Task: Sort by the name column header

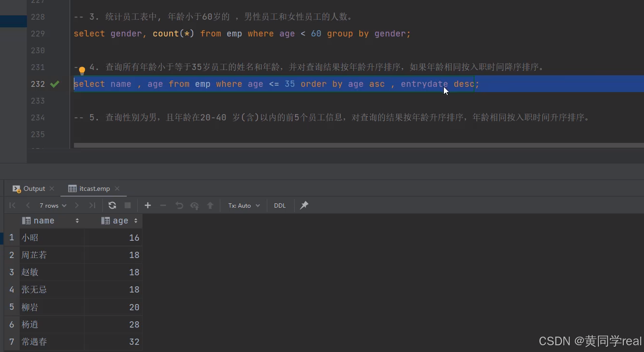Action: tap(51, 221)
